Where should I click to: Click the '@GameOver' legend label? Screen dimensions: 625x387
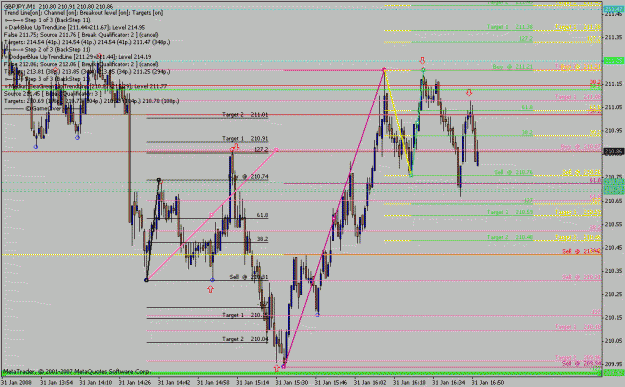click(43, 108)
